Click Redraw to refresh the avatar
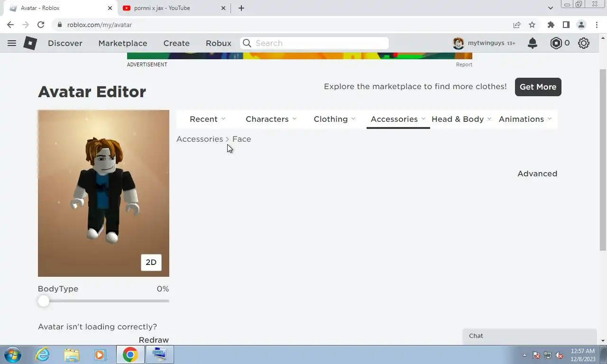The image size is (607, 364). [154, 340]
